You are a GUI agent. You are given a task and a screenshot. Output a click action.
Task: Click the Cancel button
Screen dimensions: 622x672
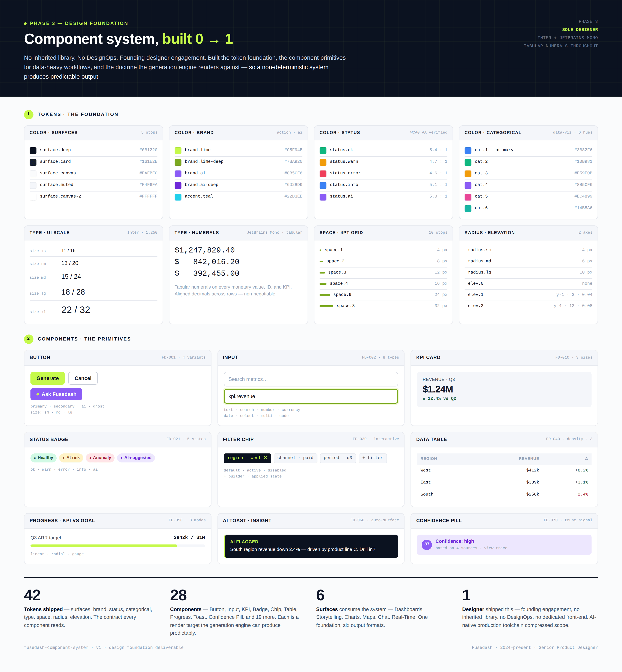click(x=82, y=378)
